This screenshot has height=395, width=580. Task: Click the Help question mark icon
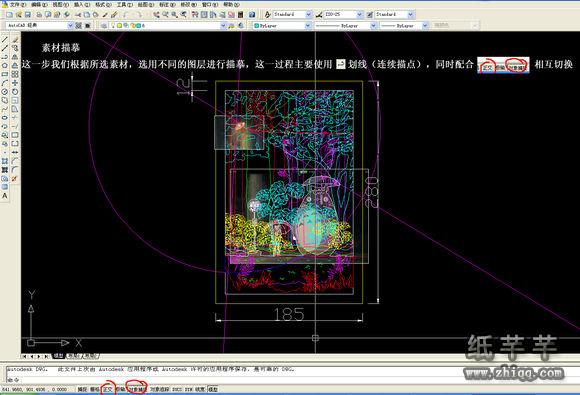[252, 14]
